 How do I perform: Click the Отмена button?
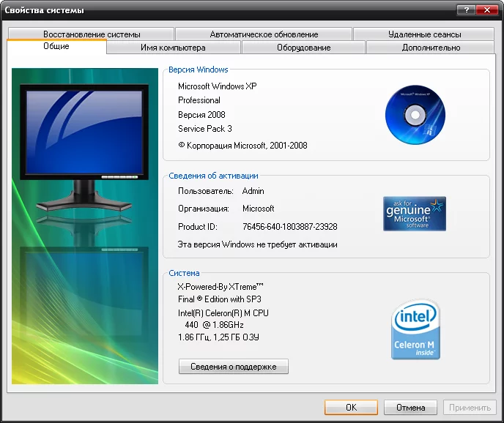pyautogui.click(x=410, y=407)
